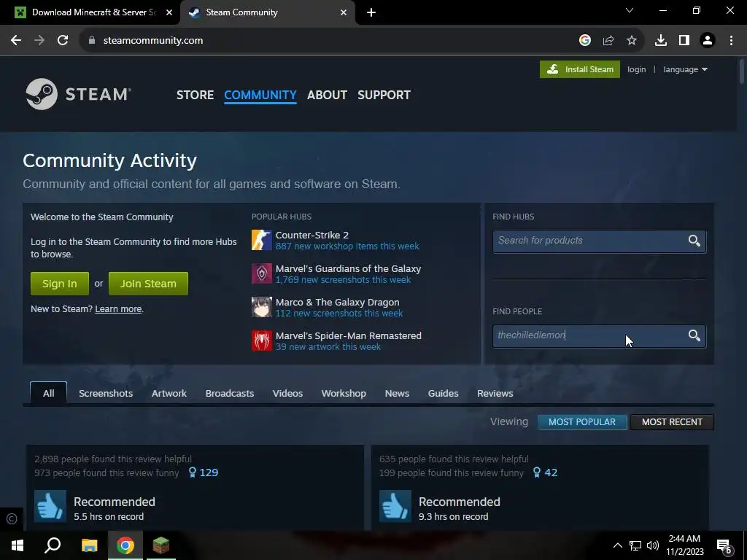
Task: Open the Counter-Strike 2 hub link
Action: 312,235
